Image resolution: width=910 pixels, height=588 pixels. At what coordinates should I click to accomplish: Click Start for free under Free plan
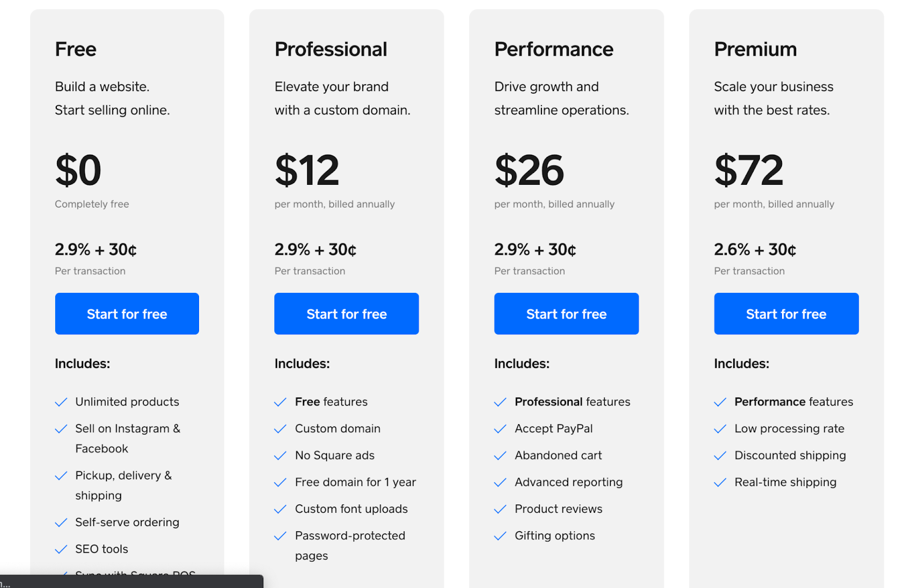(127, 314)
